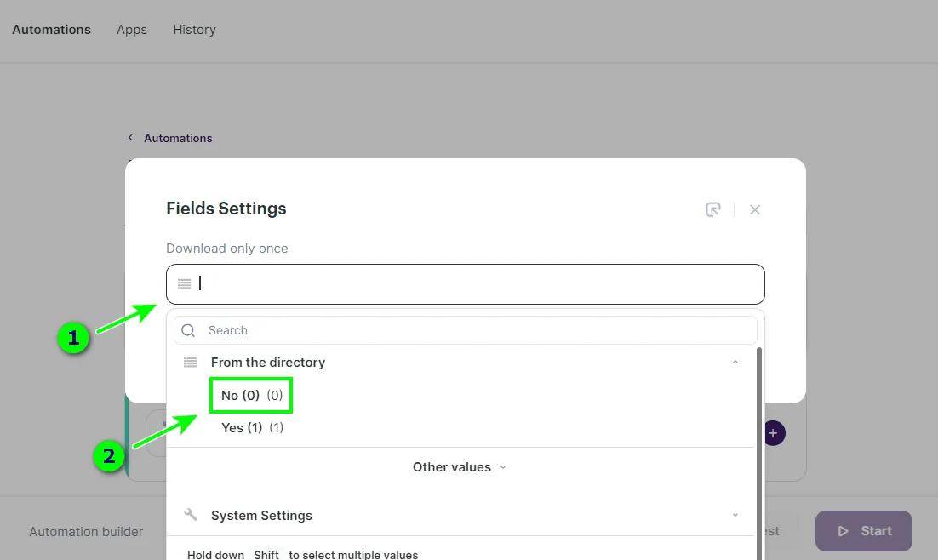This screenshot has height=560, width=938.
Task: Click the back chevron next to Automations breadcrumb
Action: pos(130,138)
